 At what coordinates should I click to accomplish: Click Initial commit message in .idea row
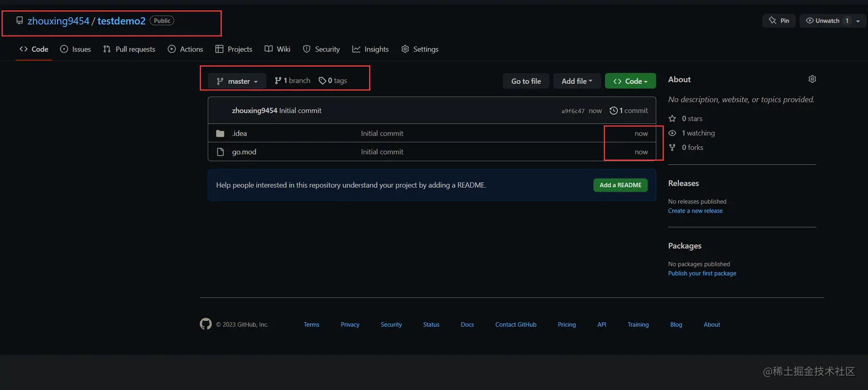click(x=382, y=133)
